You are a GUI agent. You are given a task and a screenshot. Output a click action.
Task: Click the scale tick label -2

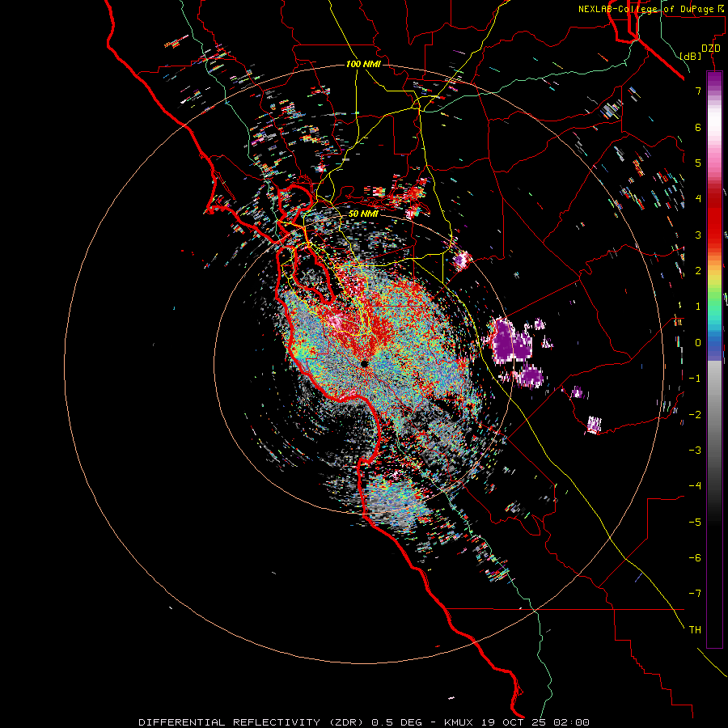point(695,414)
